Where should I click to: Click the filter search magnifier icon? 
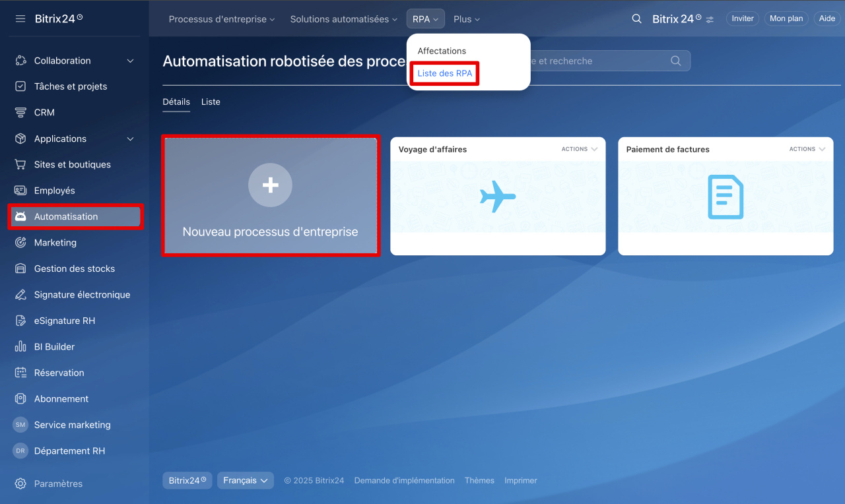point(675,61)
